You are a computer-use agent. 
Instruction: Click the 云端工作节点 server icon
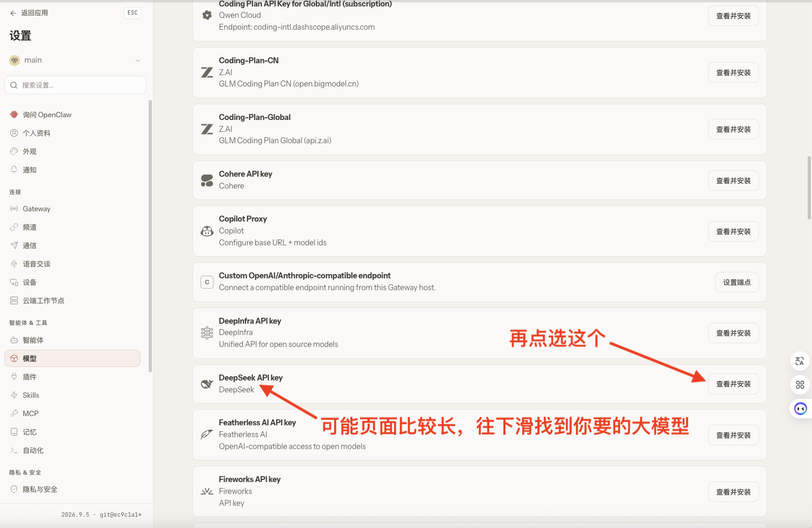point(14,300)
